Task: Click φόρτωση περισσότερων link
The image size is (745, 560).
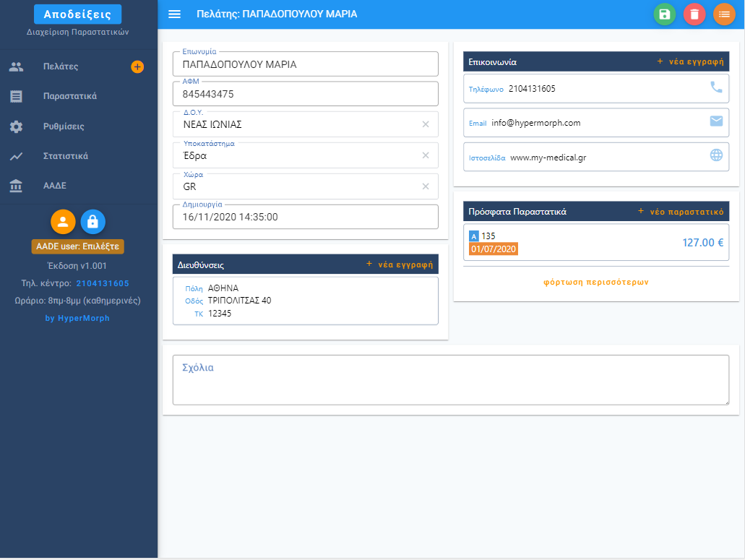Action: [x=596, y=282]
